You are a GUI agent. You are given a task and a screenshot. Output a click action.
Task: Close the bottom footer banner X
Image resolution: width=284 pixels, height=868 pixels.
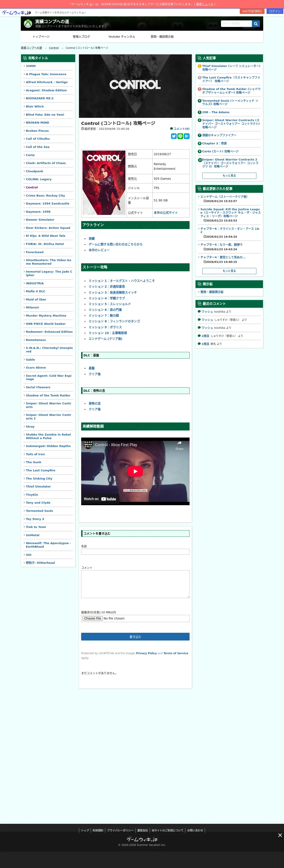[x=280, y=835]
